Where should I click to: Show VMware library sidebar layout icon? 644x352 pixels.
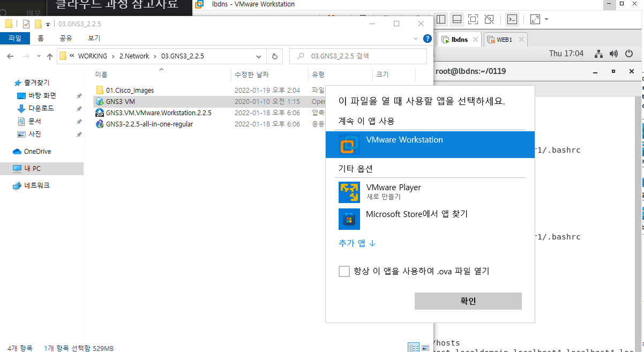pyautogui.click(x=441, y=19)
